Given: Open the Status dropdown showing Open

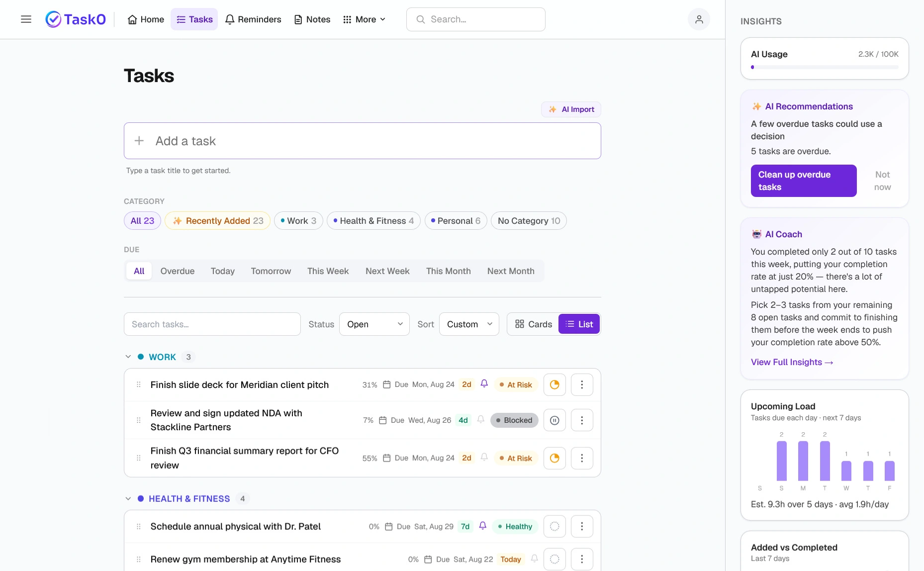Looking at the screenshot, I should point(374,324).
